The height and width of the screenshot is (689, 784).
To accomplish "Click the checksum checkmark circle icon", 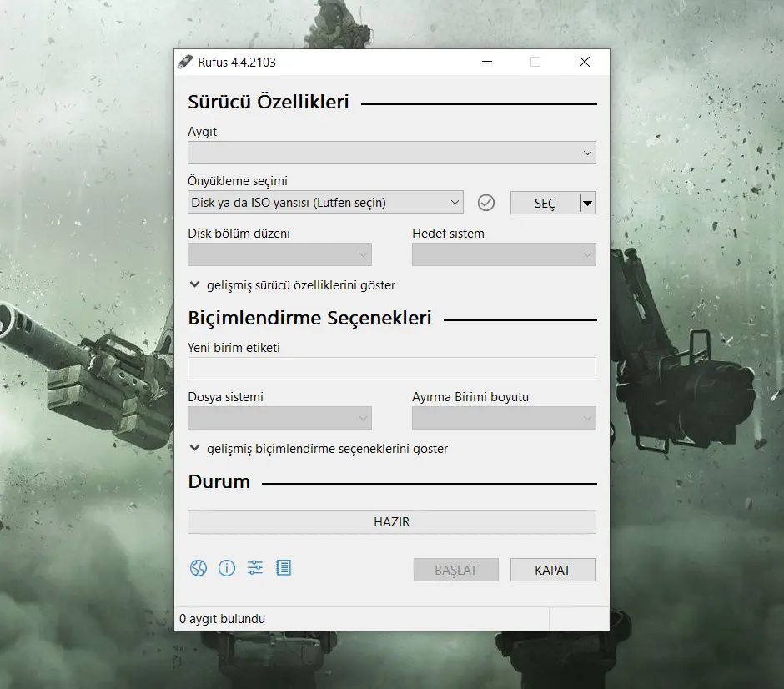I will [486, 203].
